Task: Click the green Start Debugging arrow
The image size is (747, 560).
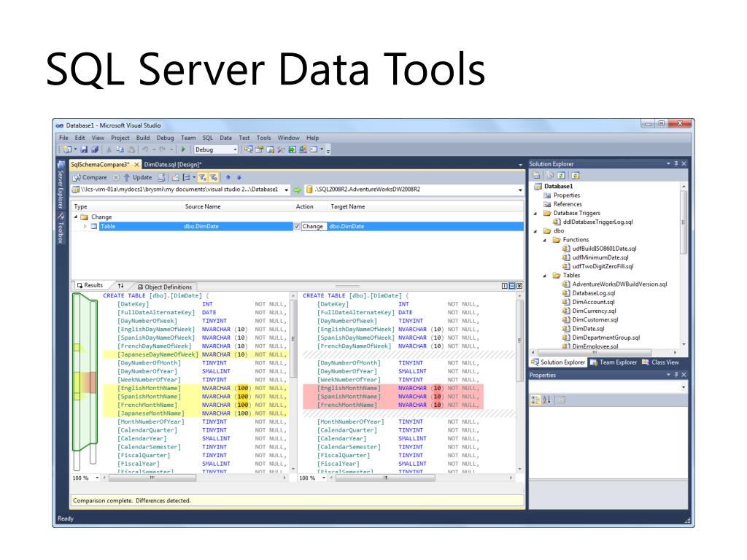Action: (x=183, y=149)
